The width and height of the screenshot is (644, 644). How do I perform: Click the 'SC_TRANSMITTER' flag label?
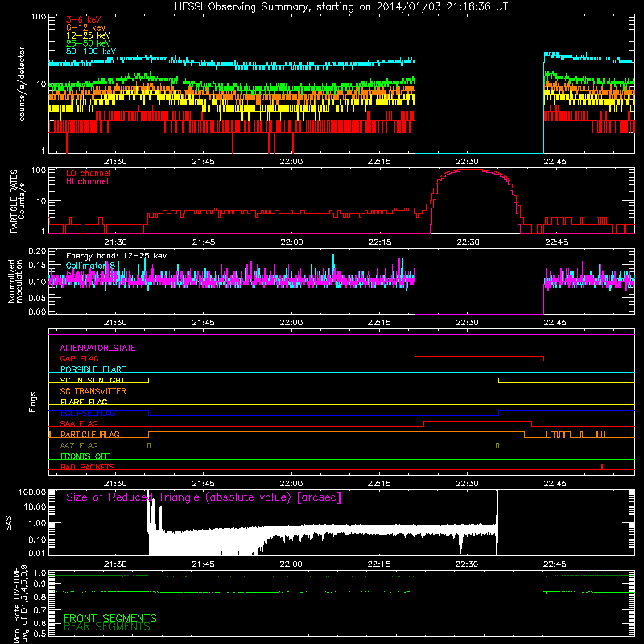[x=93, y=390]
